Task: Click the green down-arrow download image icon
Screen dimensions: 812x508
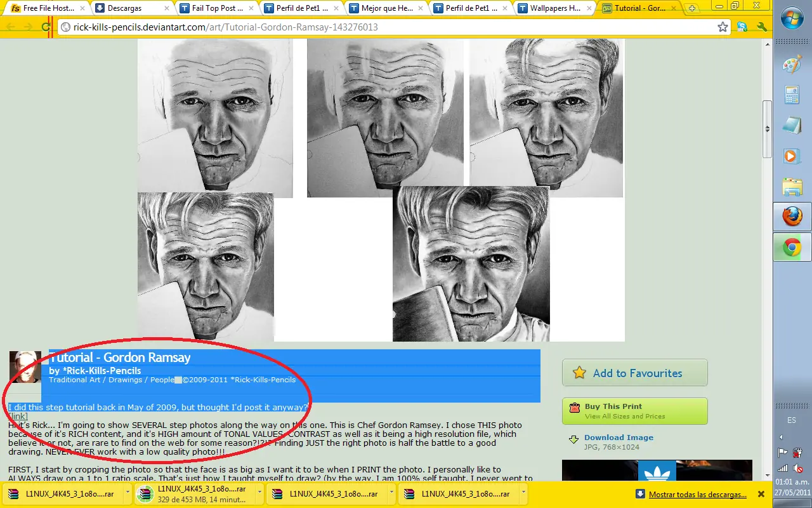Action: click(x=573, y=439)
